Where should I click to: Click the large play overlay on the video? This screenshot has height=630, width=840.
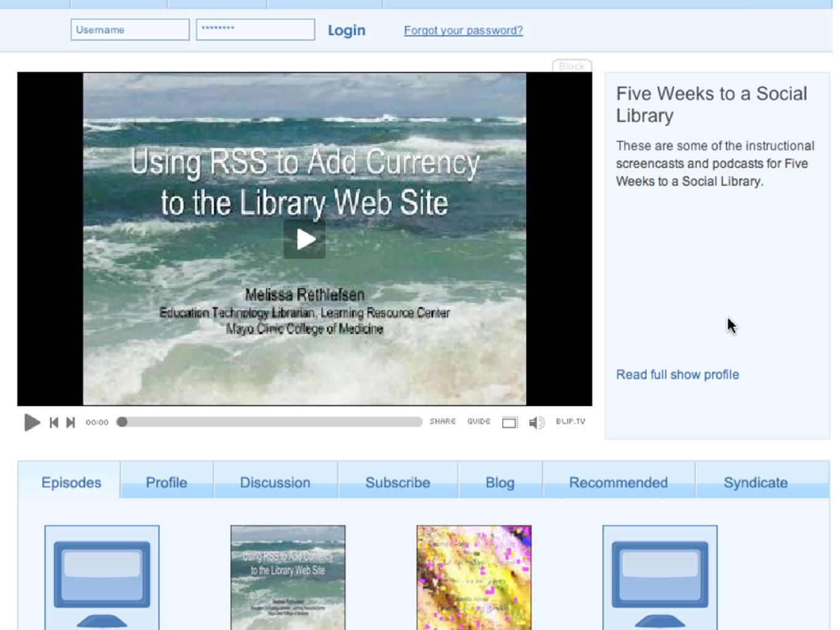[305, 239]
